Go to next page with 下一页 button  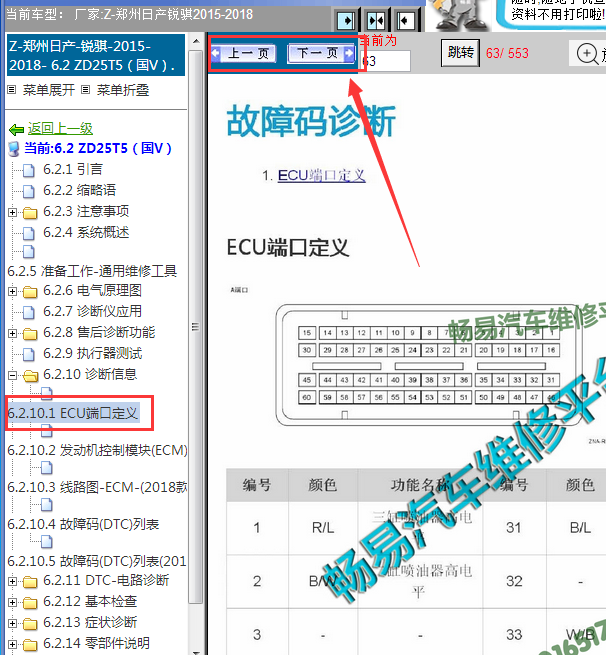point(321,53)
